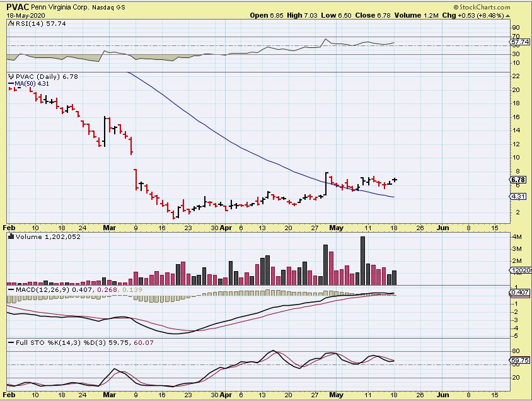This screenshot has height=401, width=532.
Task: Click the 4.31 moving average tag on the right axis
Action: click(x=518, y=197)
